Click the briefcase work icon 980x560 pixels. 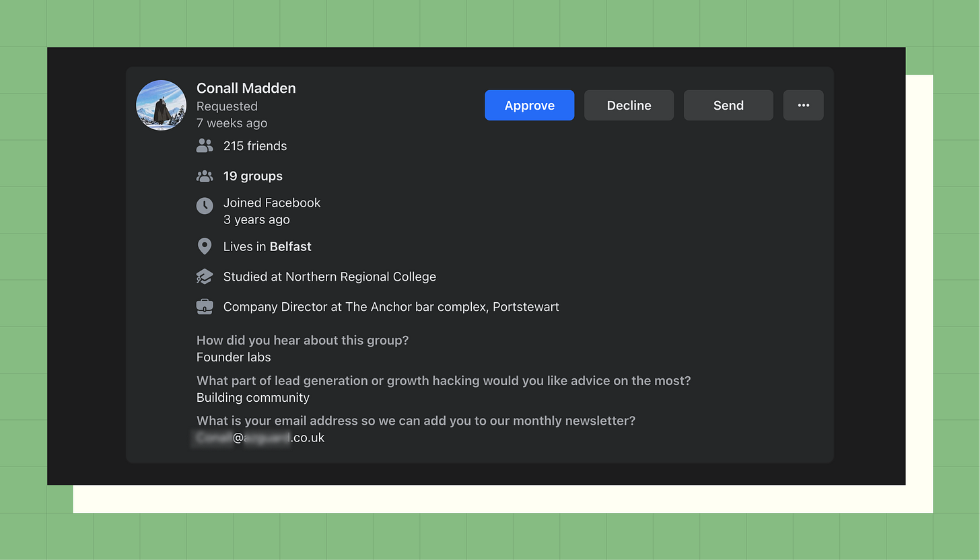tap(205, 307)
